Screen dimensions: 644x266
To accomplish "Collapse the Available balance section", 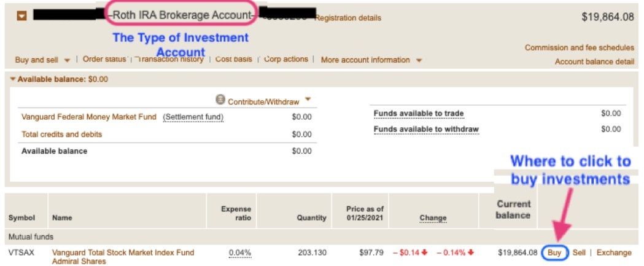I will (13, 79).
